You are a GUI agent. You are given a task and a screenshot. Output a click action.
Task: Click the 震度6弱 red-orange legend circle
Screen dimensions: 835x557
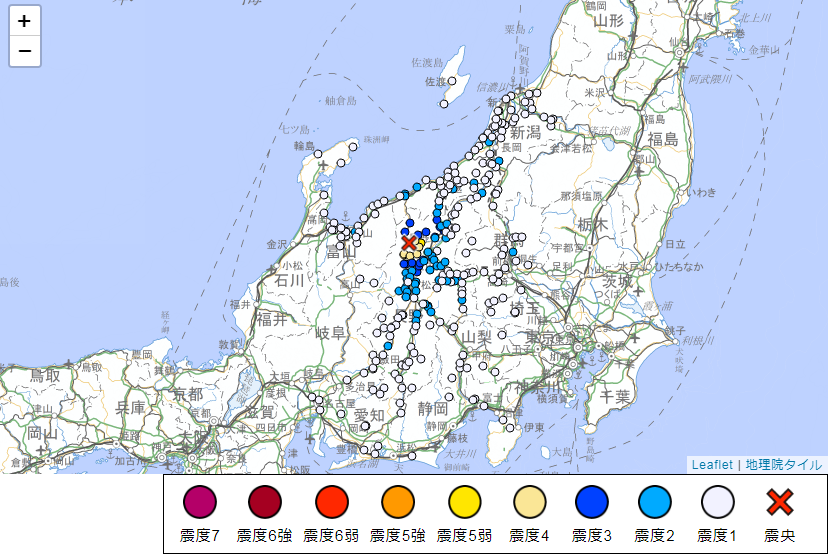pos(331,502)
